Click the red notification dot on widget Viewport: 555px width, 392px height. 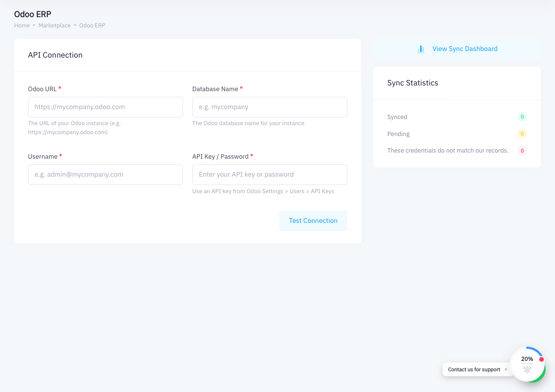click(541, 359)
